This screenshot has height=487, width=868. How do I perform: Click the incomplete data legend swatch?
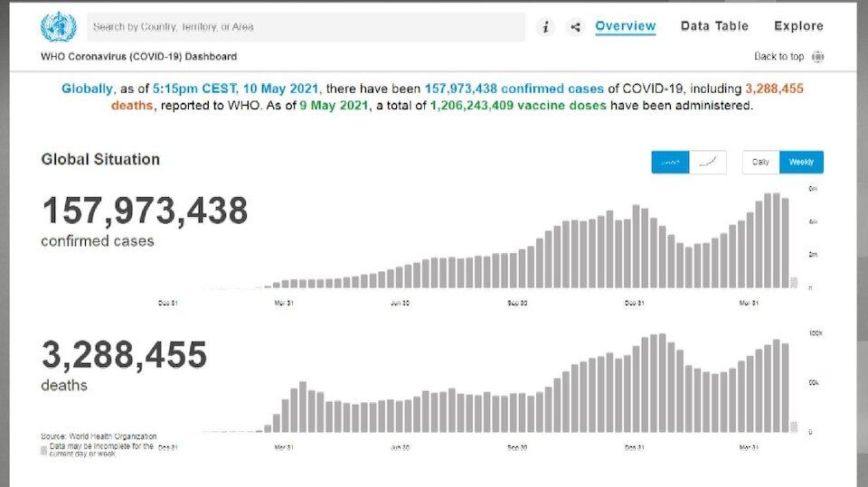click(43, 451)
